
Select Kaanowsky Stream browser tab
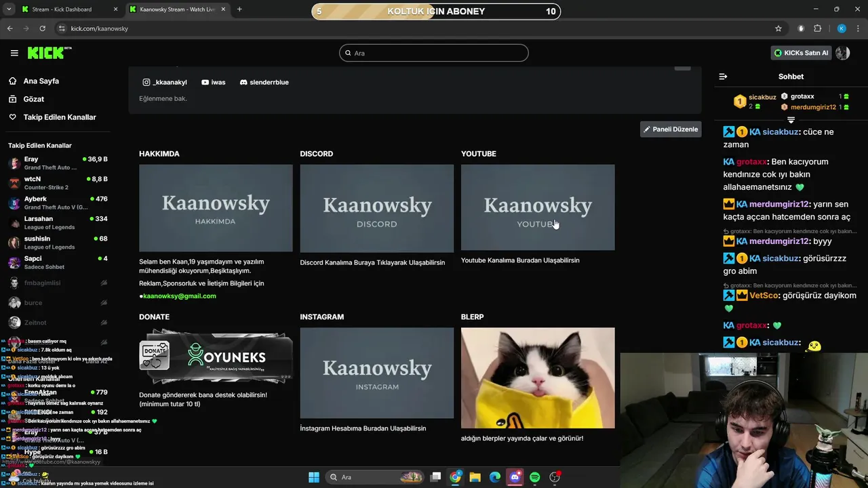pos(177,9)
